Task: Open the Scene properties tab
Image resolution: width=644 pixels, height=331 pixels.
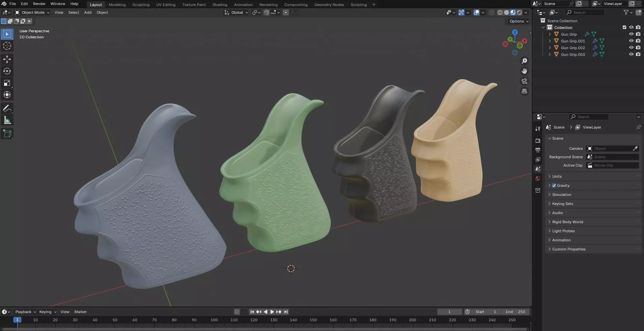Action: click(538, 169)
